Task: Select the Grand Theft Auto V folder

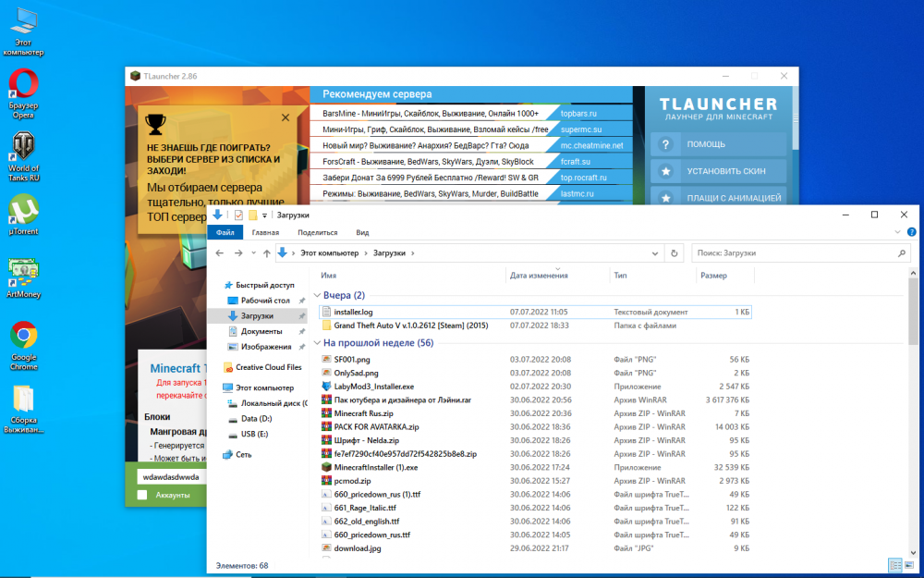Action: (x=411, y=326)
